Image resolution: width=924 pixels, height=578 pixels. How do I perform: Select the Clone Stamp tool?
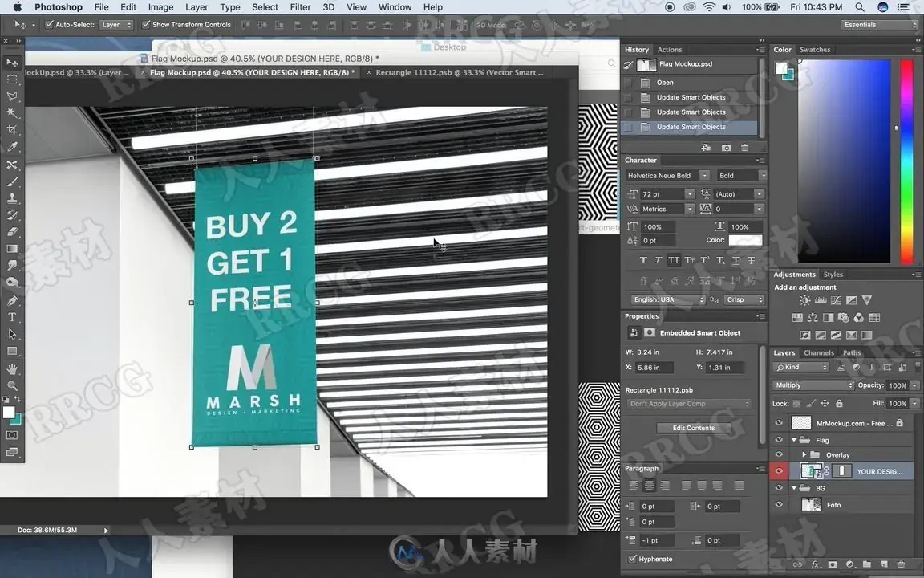pos(12,199)
